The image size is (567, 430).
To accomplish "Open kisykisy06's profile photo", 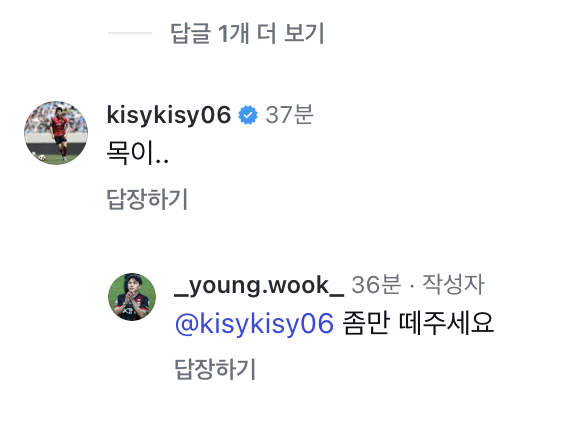I will 56,133.
